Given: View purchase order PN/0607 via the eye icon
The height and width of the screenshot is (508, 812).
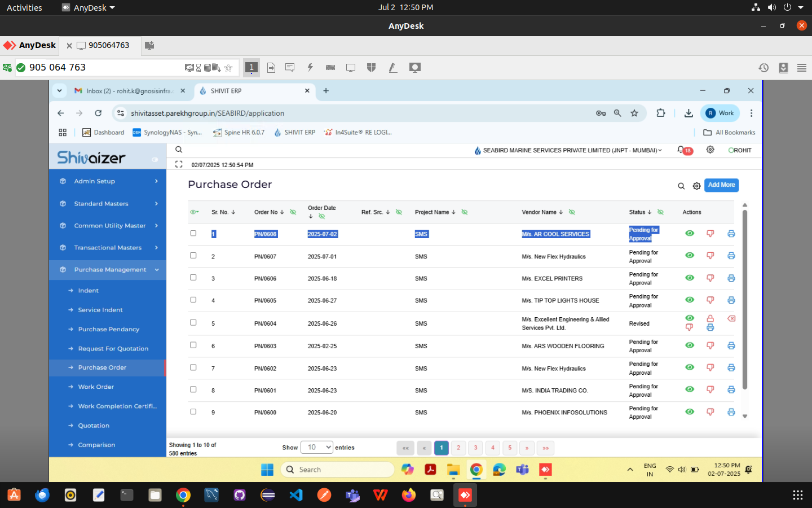Looking at the screenshot, I should pyautogui.click(x=689, y=256).
